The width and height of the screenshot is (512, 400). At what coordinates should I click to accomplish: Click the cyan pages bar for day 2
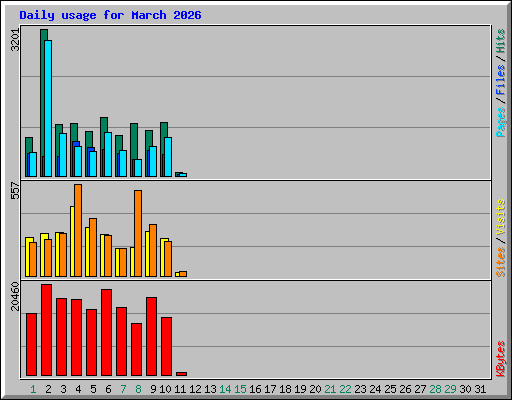tap(48, 108)
